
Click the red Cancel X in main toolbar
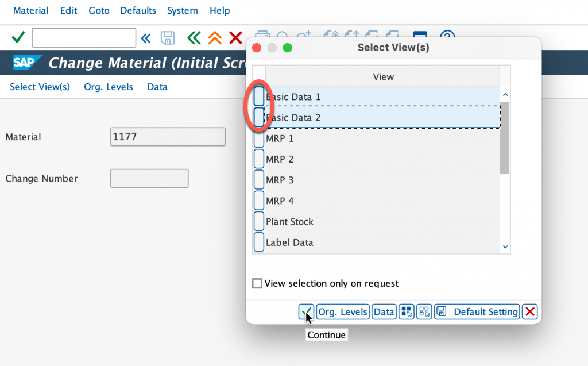tap(235, 38)
